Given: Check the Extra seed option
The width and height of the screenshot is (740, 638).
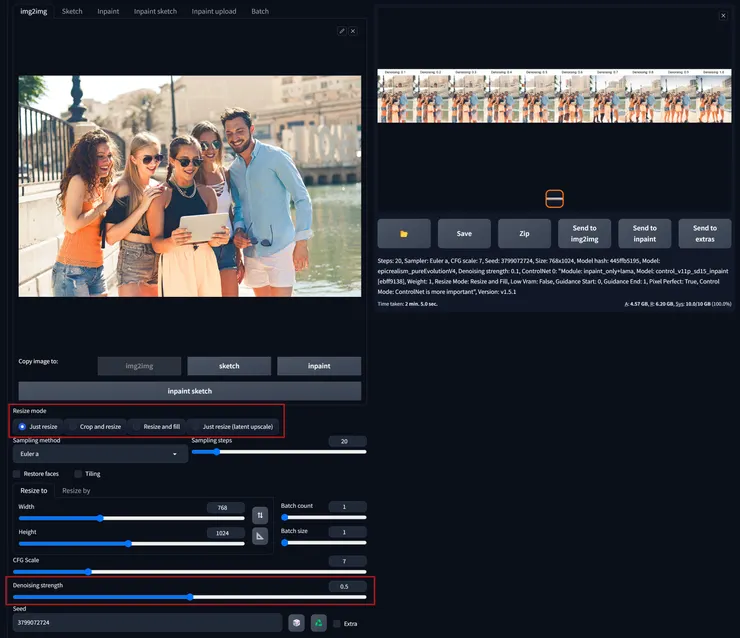Looking at the screenshot, I should pyautogui.click(x=337, y=623).
